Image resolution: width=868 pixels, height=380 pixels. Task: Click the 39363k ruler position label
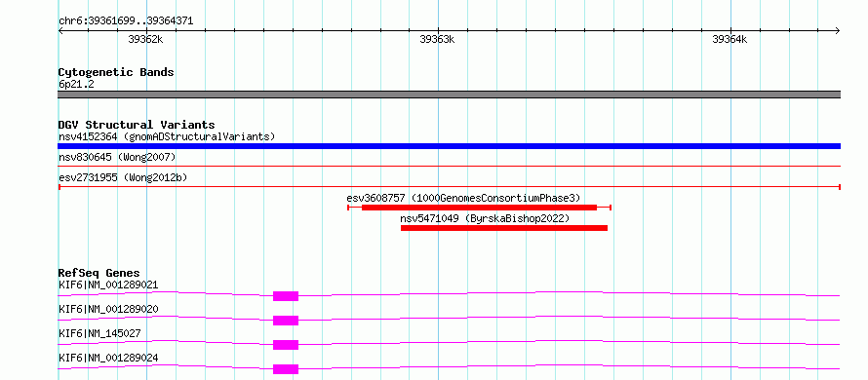pos(437,39)
